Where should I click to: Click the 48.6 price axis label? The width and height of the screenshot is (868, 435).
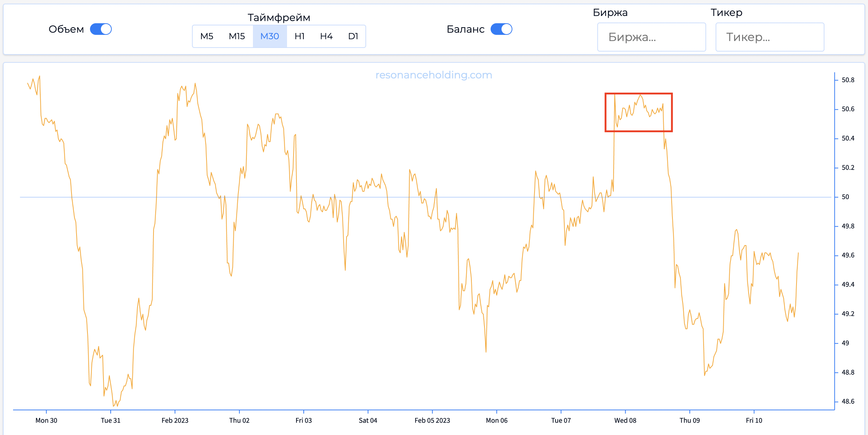pyautogui.click(x=848, y=402)
